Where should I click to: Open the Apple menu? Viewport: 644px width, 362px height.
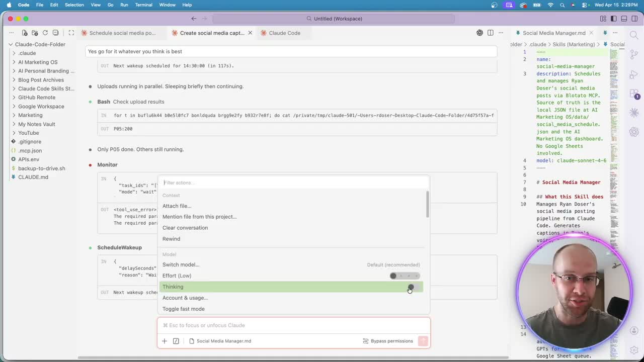tap(9, 5)
